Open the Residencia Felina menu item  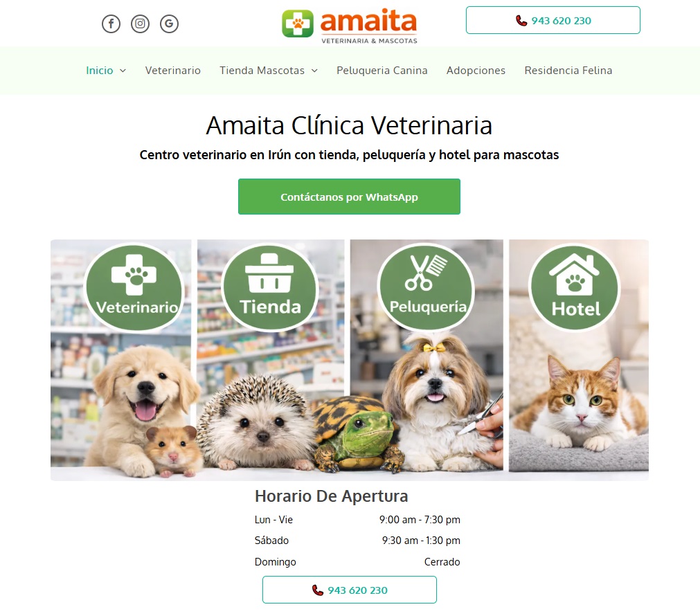(x=568, y=71)
